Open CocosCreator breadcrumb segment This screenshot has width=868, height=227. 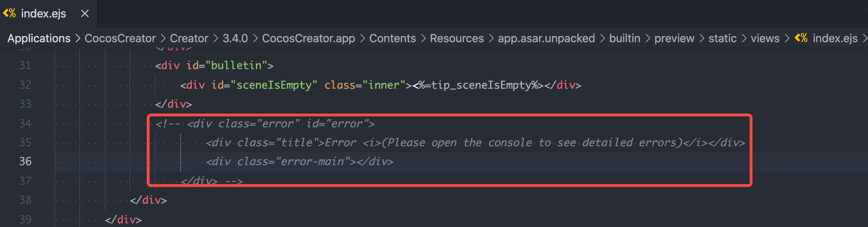click(x=120, y=38)
